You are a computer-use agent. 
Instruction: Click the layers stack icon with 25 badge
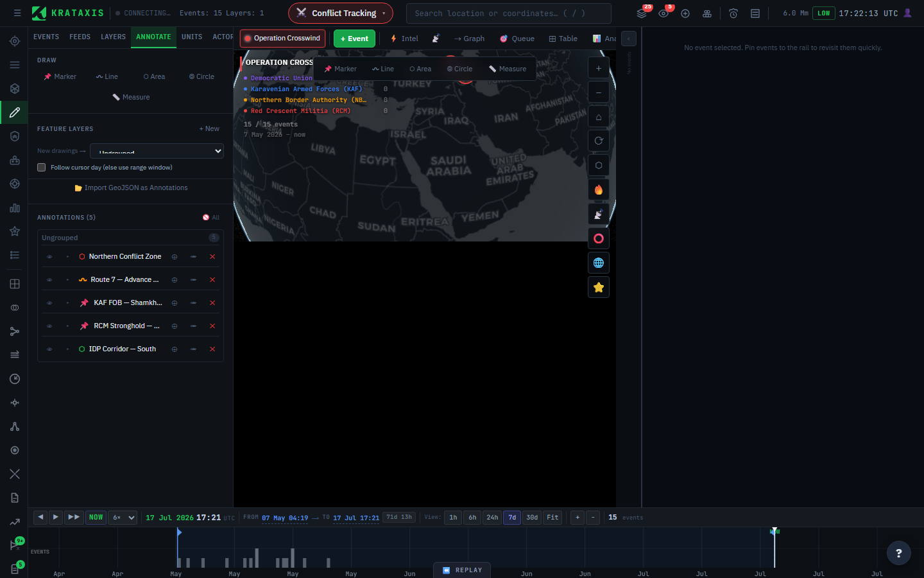coord(642,13)
